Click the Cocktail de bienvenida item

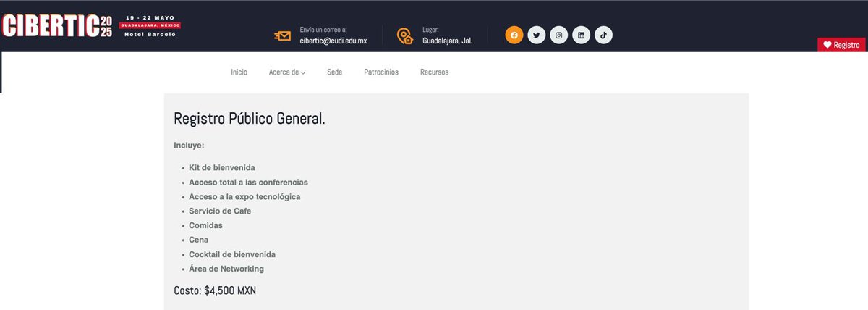tap(232, 255)
